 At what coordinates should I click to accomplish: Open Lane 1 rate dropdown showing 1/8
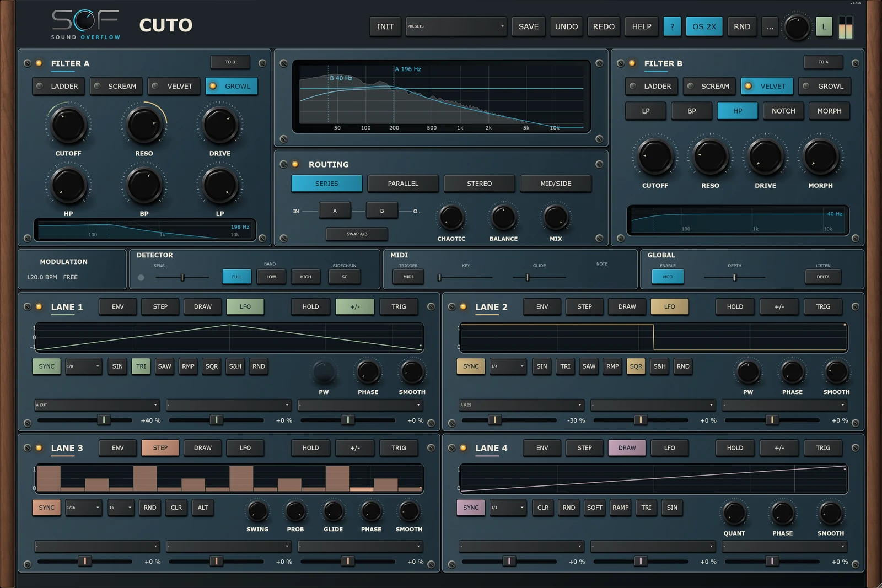(84, 366)
